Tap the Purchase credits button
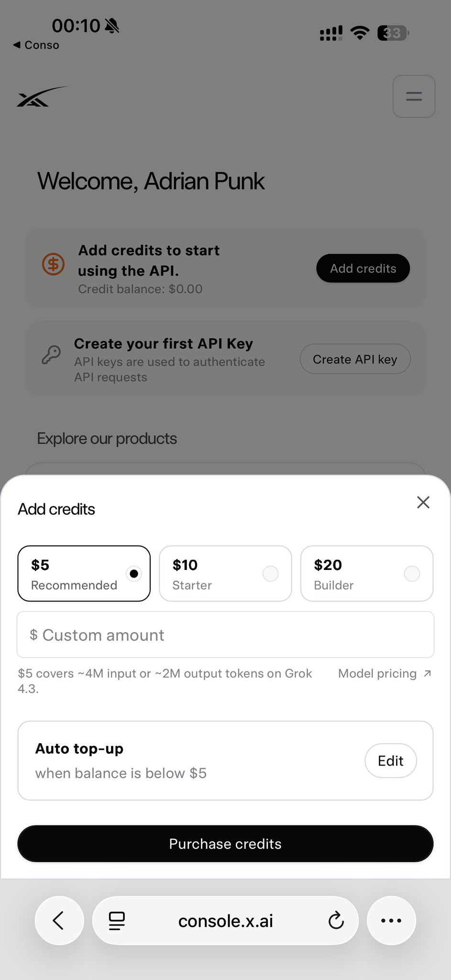This screenshot has width=451, height=980. (225, 844)
